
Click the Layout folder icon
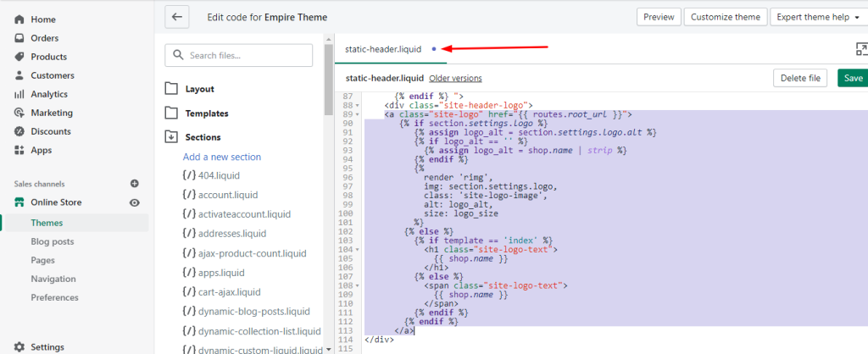[x=171, y=89]
